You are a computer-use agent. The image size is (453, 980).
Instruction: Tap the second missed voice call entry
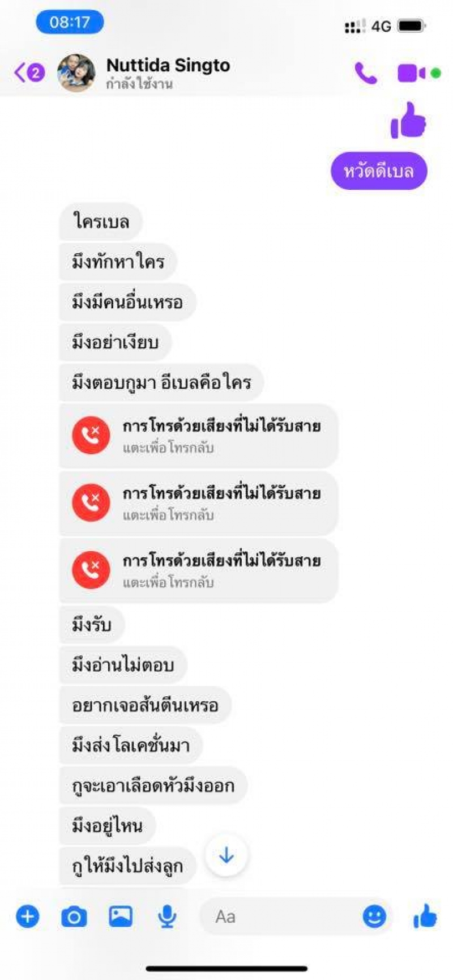point(199,503)
